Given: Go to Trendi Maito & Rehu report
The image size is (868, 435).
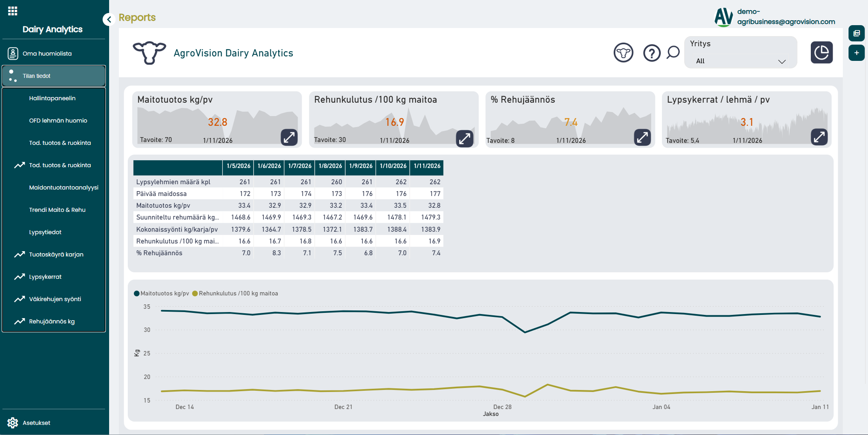Looking at the screenshot, I should pos(57,210).
